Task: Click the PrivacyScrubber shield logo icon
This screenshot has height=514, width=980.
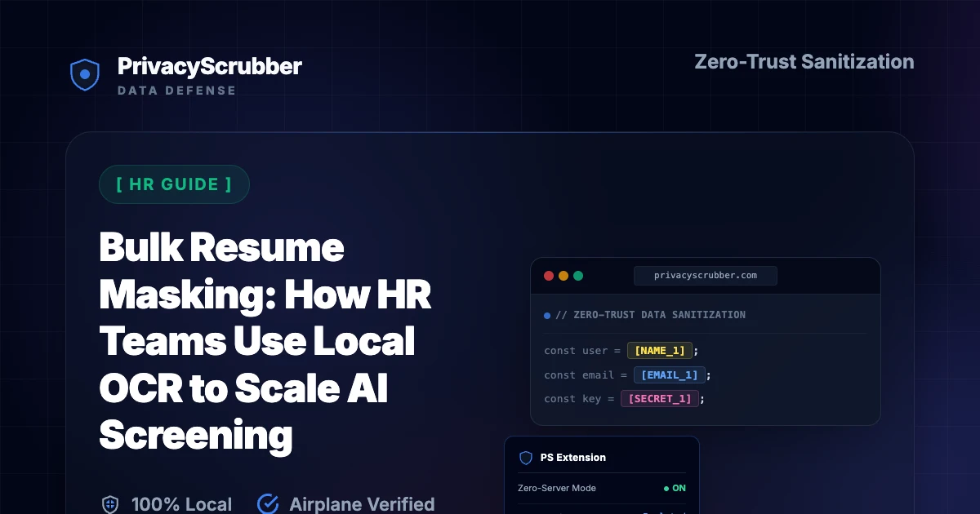Action: point(85,74)
